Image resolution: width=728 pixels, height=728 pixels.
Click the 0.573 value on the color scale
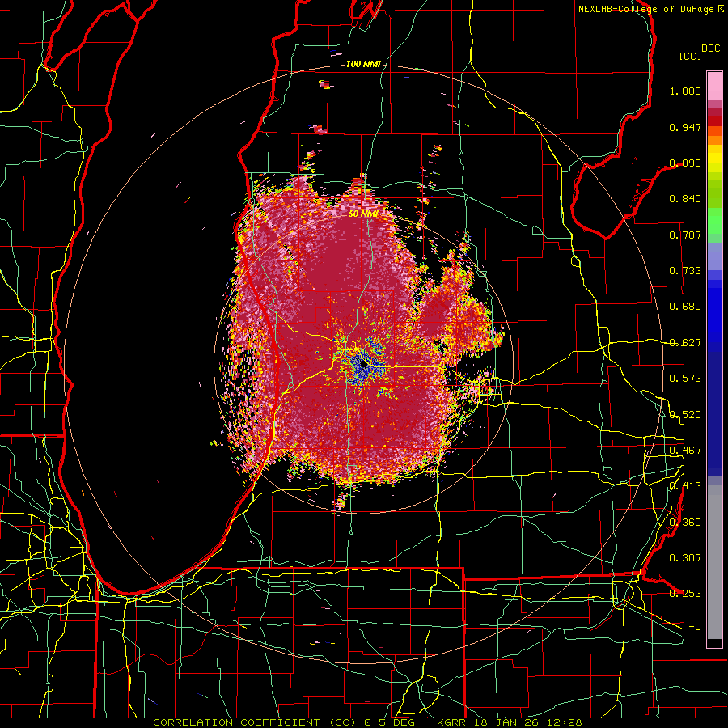(685, 379)
